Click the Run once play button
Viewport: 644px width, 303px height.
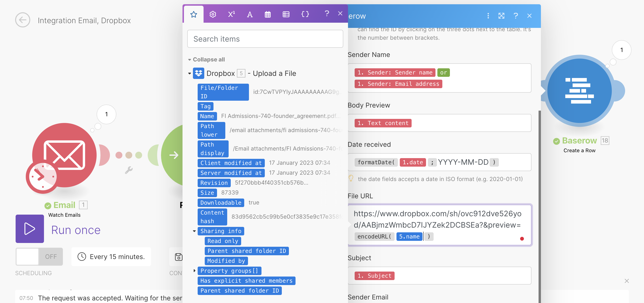[30, 229]
